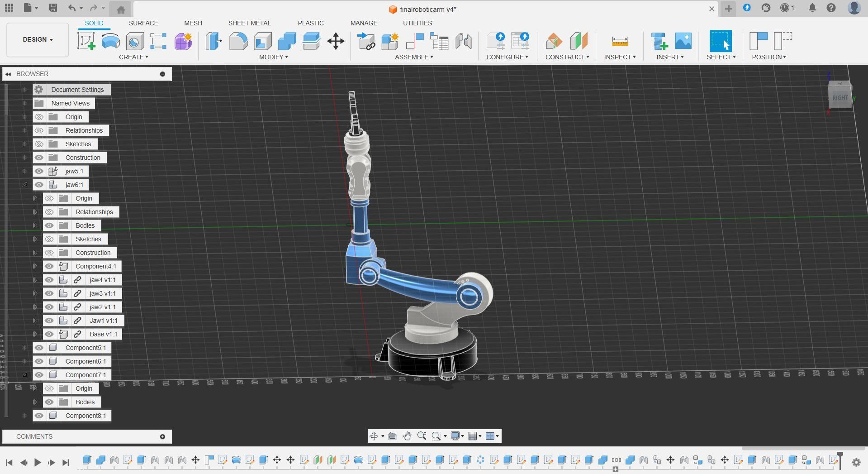Switch to the SHEET METAL tab
The height and width of the screenshot is (474, 868).
249,23
